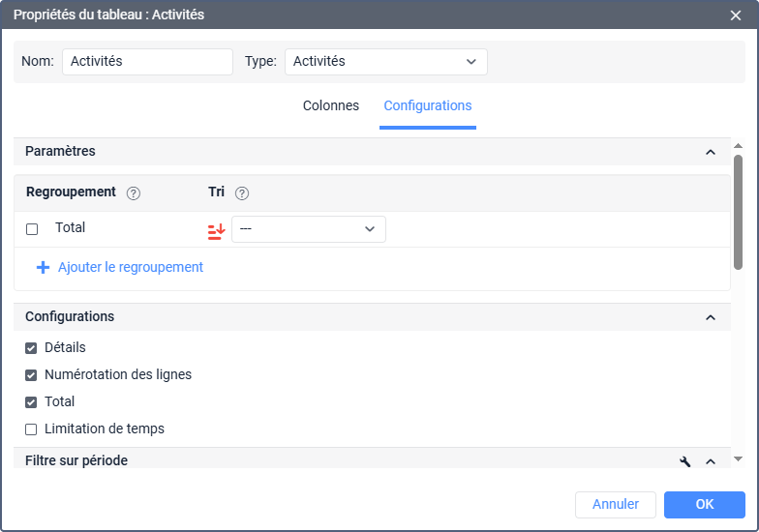Viewport: 759px width, 532px height.
Task: Click into the Nom input field
Action: (147, 62)
